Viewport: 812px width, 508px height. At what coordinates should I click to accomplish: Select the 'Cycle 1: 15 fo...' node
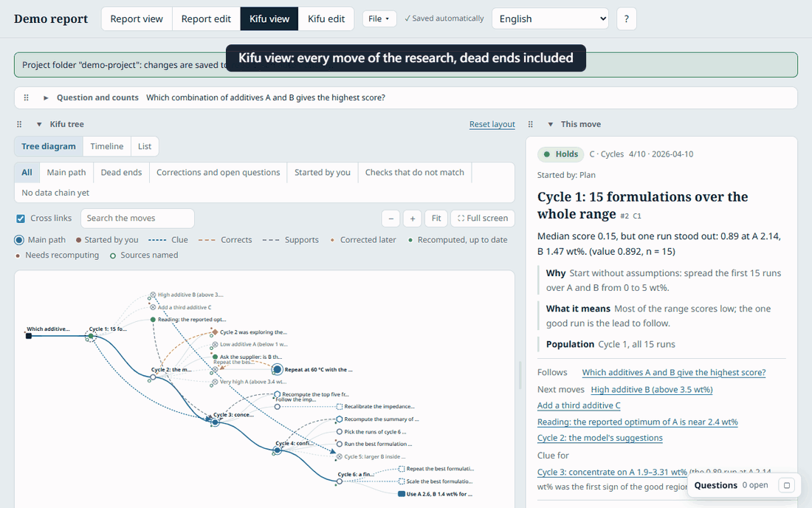tap(91, 336)
